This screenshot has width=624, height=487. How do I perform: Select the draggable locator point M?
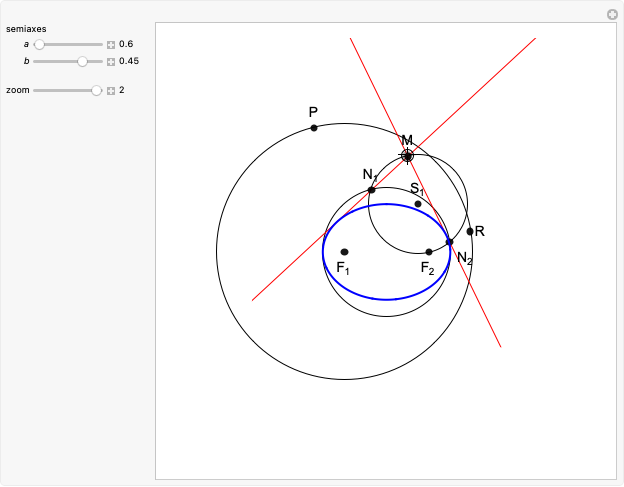[407, 155]
